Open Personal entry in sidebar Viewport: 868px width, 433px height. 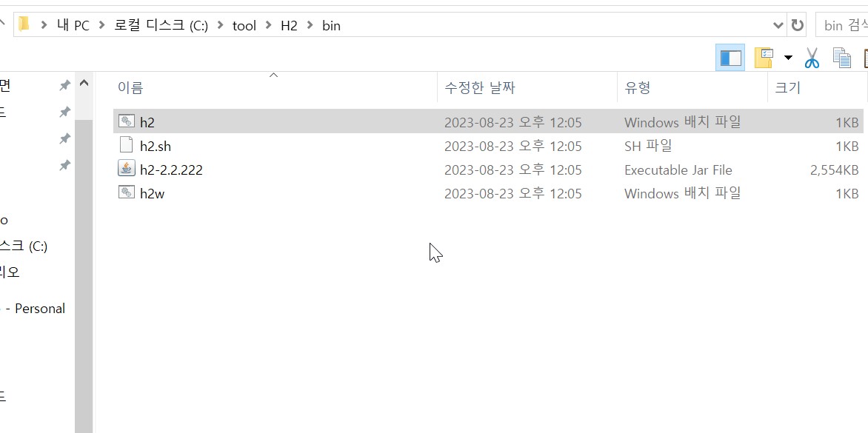point(33,308)
